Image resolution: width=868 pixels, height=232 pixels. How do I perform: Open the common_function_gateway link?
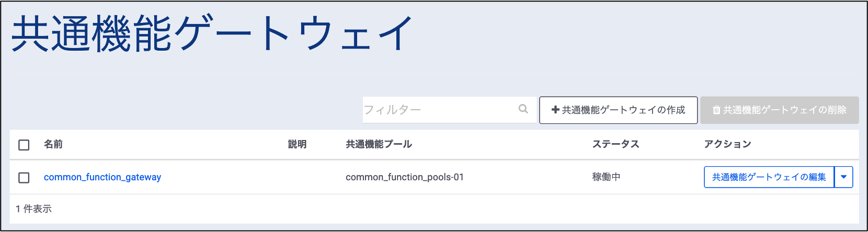[x=102, y=177]
